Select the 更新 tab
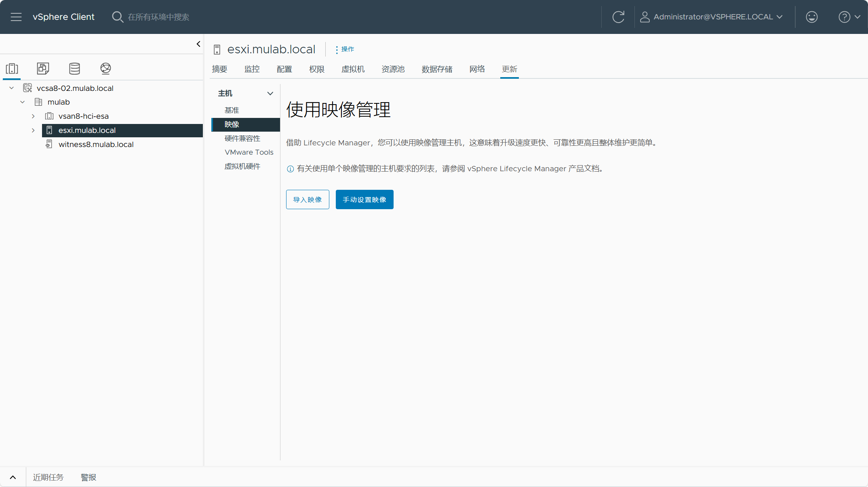The width and height of the screenshot is (868, 487). pyautogui.click(x=510, y=69)
